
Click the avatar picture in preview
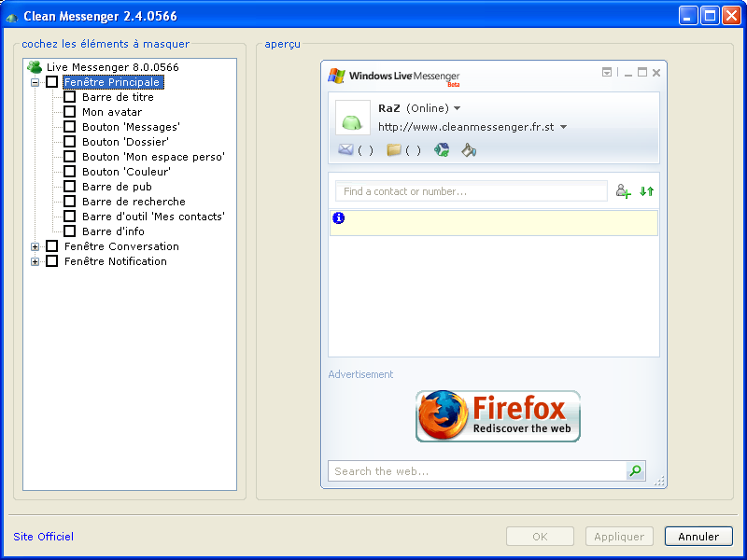tap(353, 118)
